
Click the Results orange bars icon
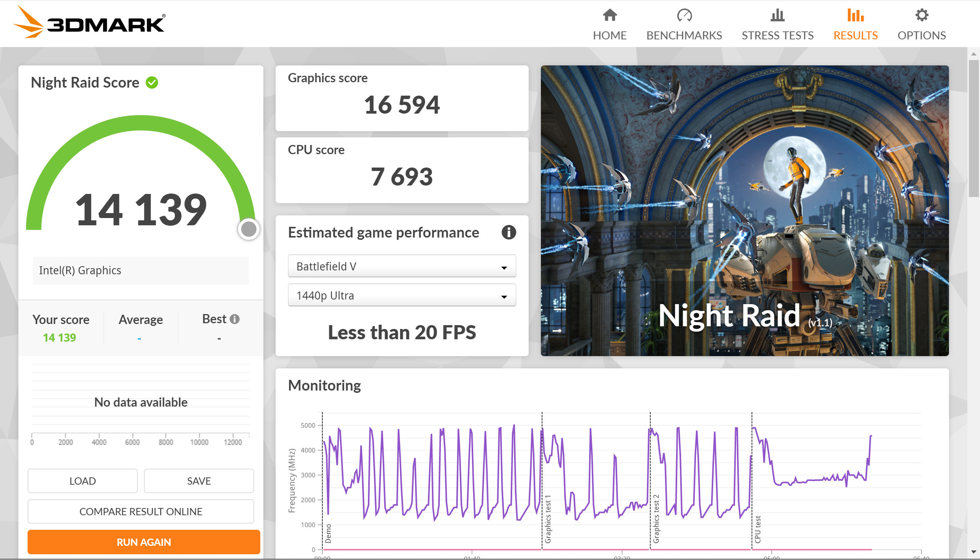[855, 15]
